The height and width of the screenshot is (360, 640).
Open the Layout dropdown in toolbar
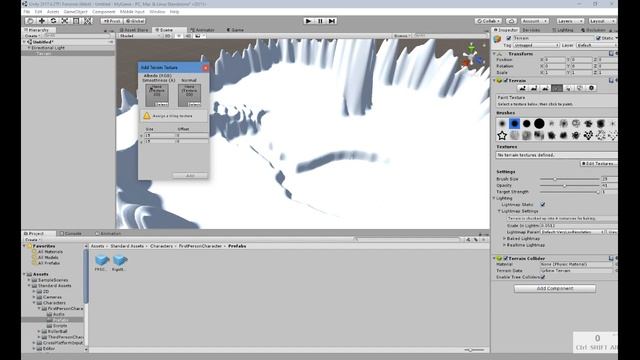[x=602, y=21]
